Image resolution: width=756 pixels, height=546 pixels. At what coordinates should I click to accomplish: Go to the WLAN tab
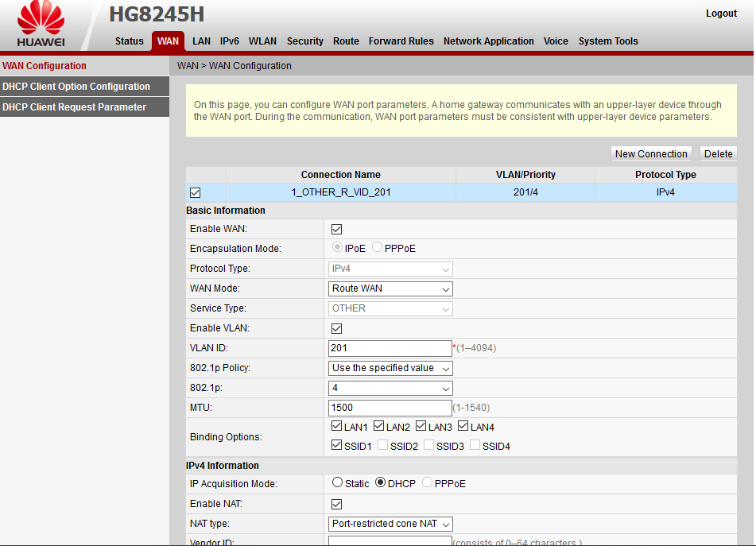pyautogui.click(x=263, y=41)
